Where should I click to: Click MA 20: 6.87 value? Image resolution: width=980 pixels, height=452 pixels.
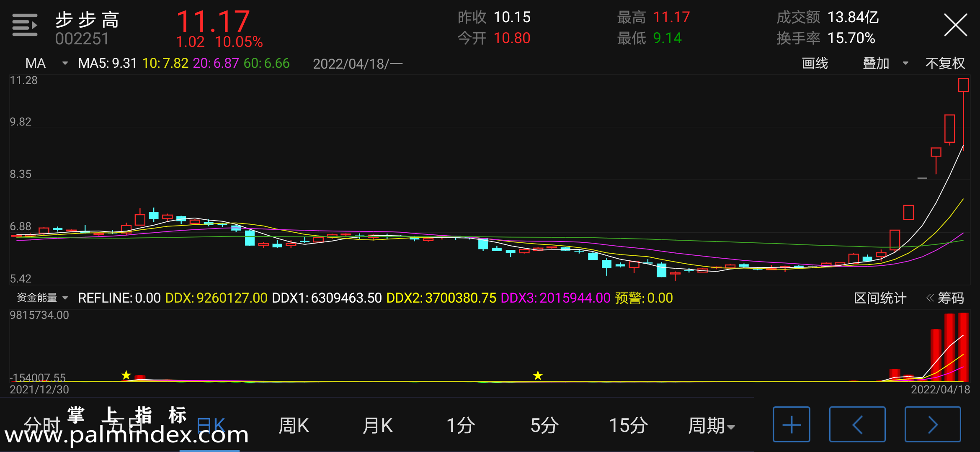[x=216, y=63]
